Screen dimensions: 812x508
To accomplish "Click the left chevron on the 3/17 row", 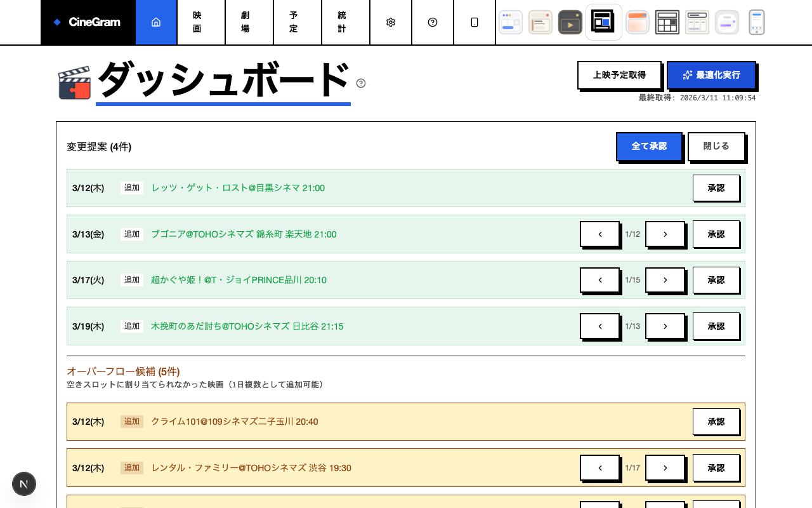I will click(599, 280).
